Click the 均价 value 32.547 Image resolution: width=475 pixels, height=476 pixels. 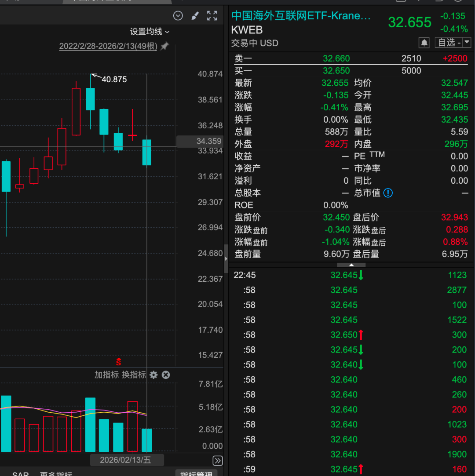454,83
